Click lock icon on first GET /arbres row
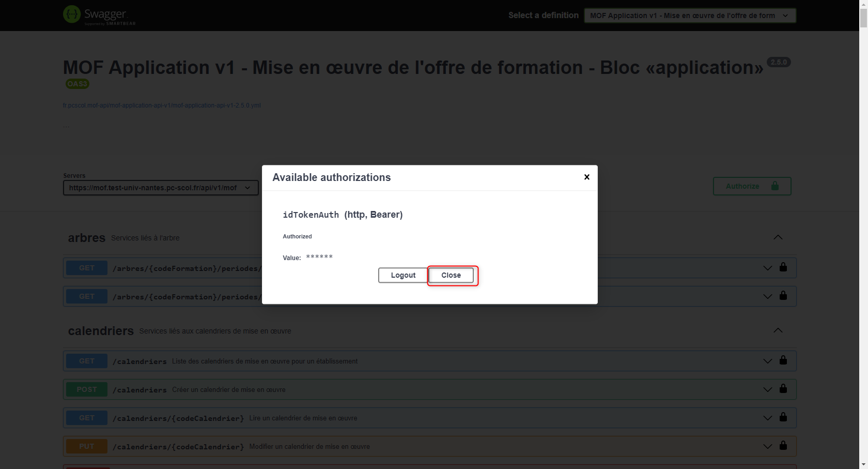Screen dimensions: 868x469 [x=783, y=267]
